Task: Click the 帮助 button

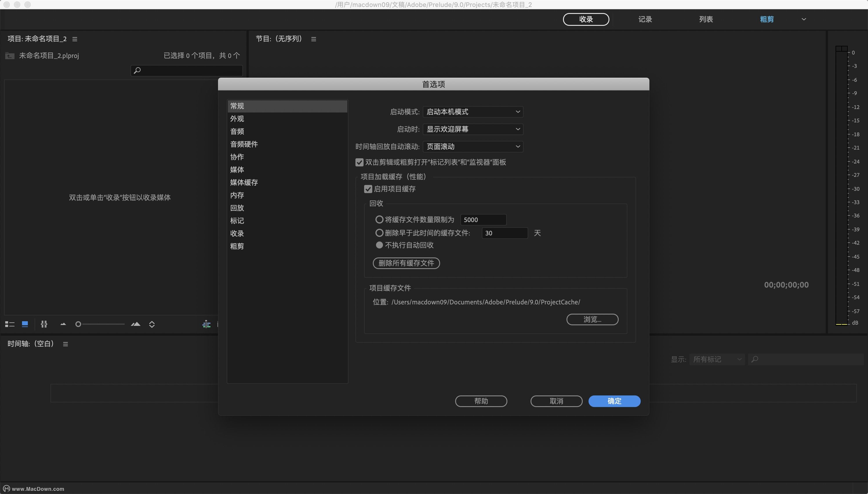Action: coord(481,401)
